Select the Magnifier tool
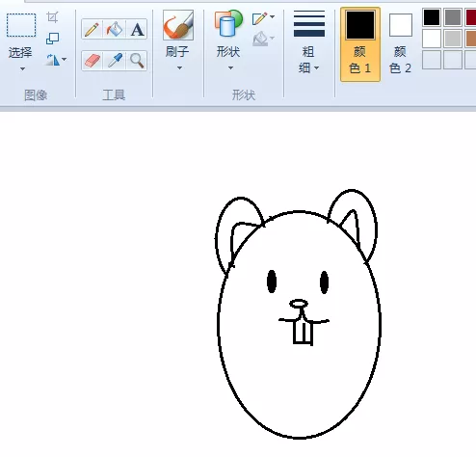Screen dimensions: 476x457 (x=137, y=61)
